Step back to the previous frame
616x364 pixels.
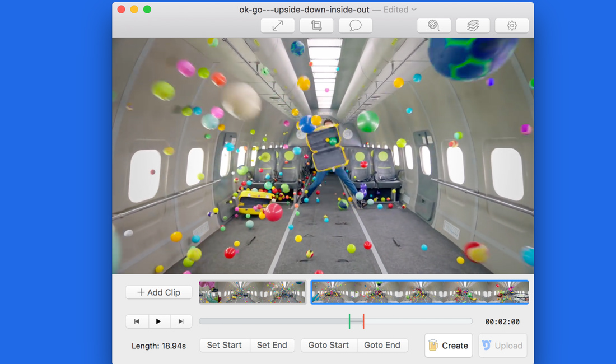[137, 321]
